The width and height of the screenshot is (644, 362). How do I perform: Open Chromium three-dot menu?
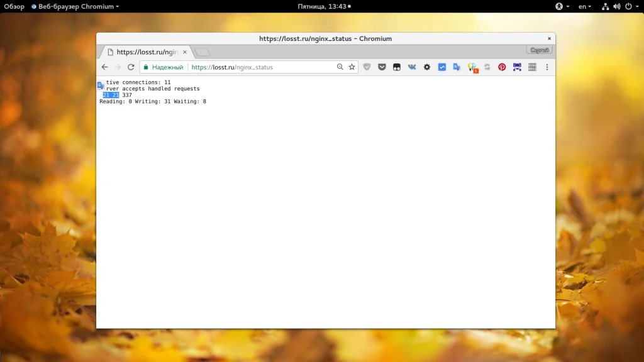click(547, 67)
